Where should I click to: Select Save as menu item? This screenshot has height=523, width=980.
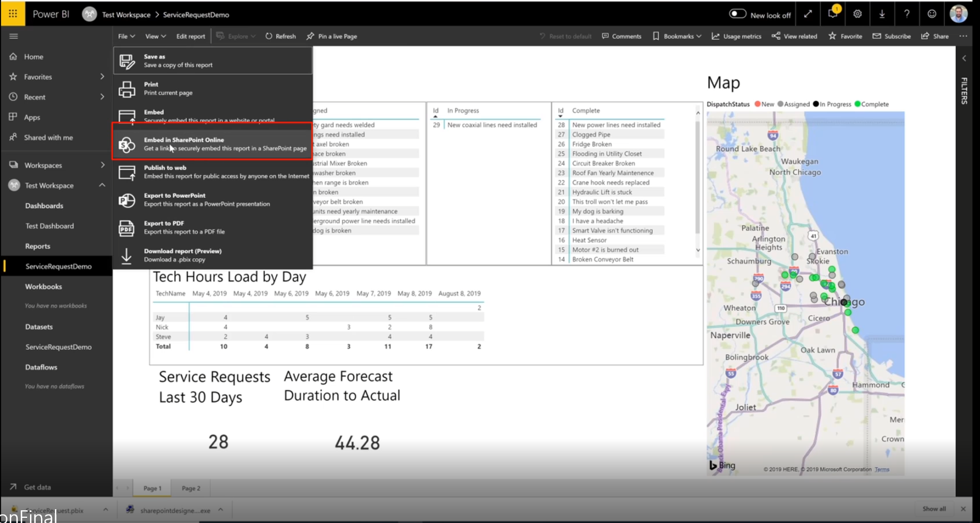pos(213,61)
